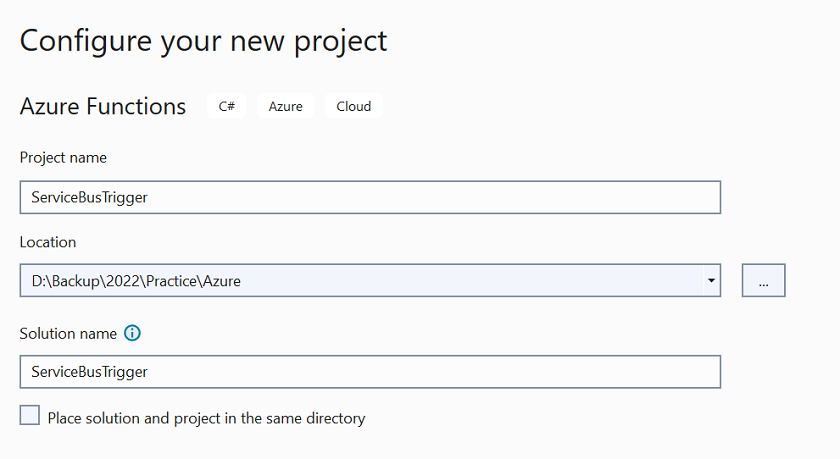Click inside the Location path combo box
This screenshot has width=840, height=459.
[361, 280]
